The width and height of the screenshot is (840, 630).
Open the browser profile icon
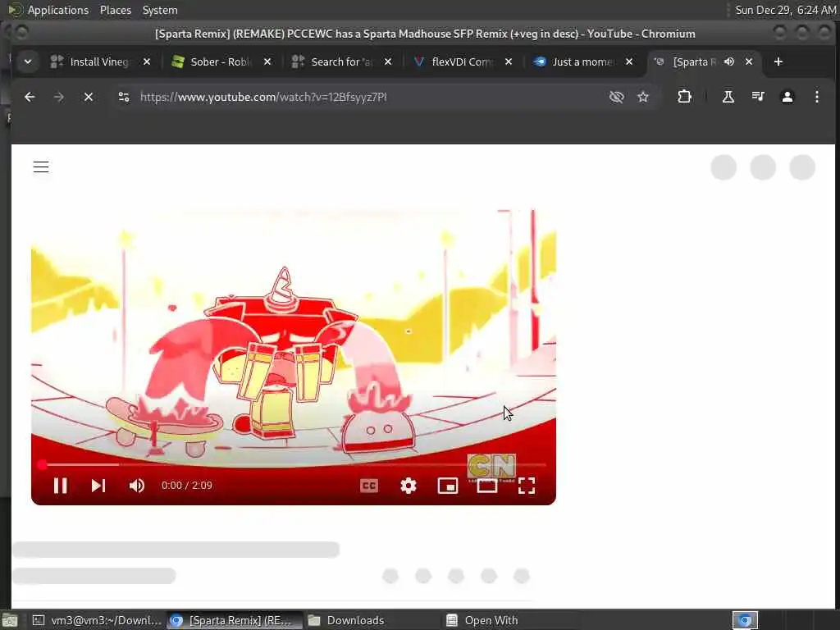coord(787,97)
